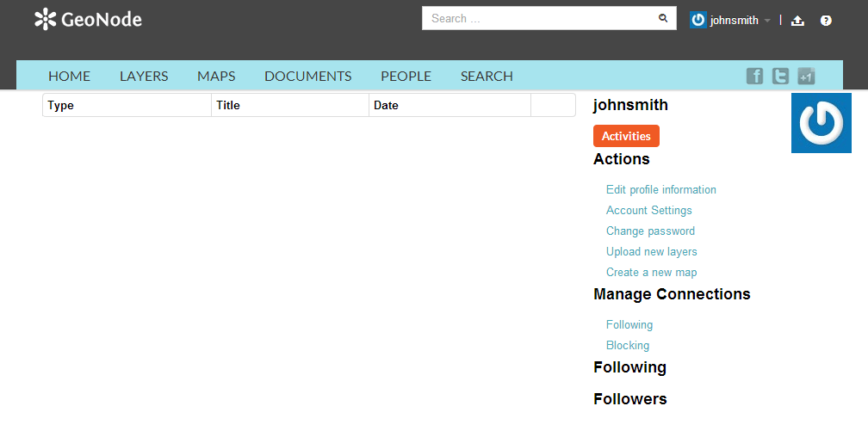The height and width of the screenshot is (437, 868).
Task: Open the Twitter share icon
Action: (780, 76)
